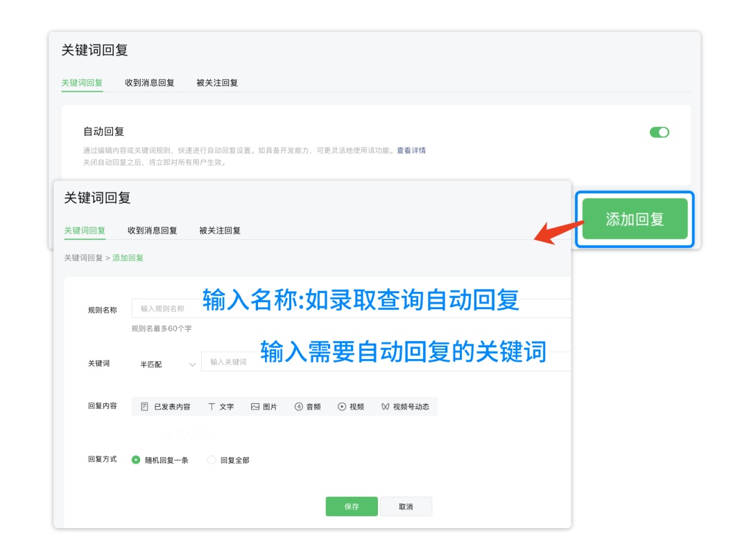Go back via 关键词回复 breadcrumb

(84, 258)
